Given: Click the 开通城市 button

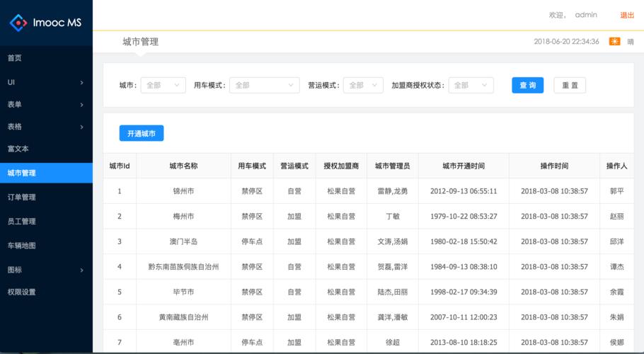Looking at the screenshot, I should pos(142,133).
